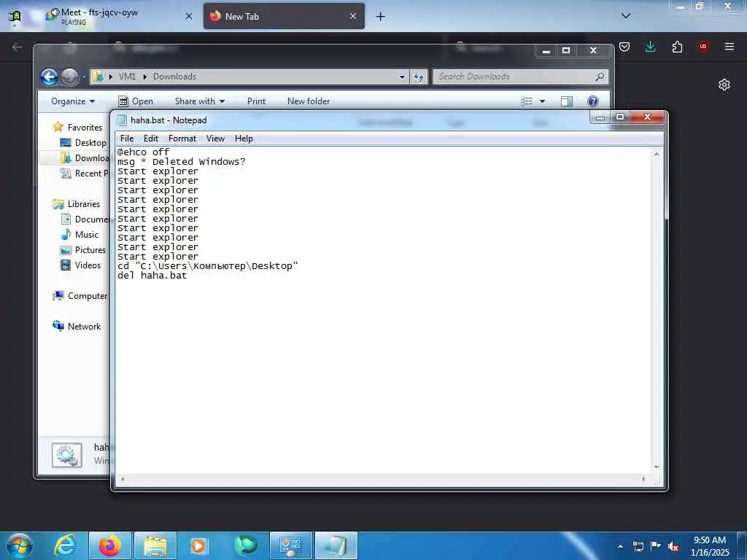Open Windows Media Player taskbar icon
The height and width of the screenshot is (560, 747).
pos(199,545)
